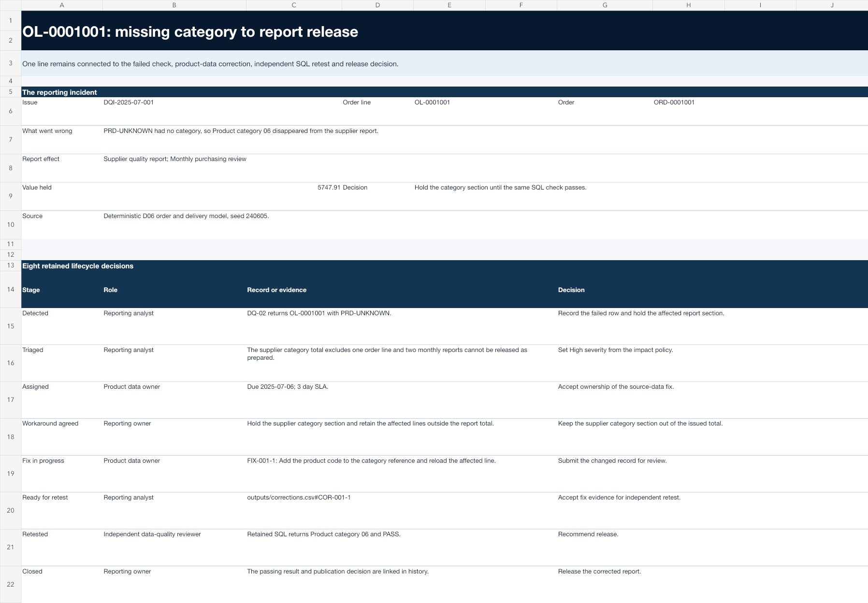Click the 'Assigned' stage cell
This screenshot has width=868, height=603.
[35, 387]
